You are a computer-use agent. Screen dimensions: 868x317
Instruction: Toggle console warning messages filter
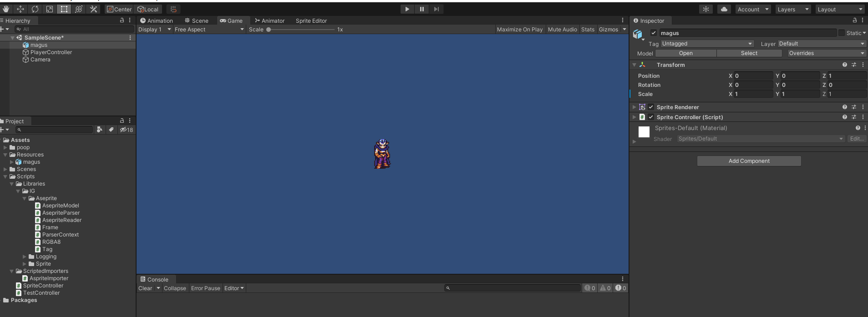pos(605,288)
